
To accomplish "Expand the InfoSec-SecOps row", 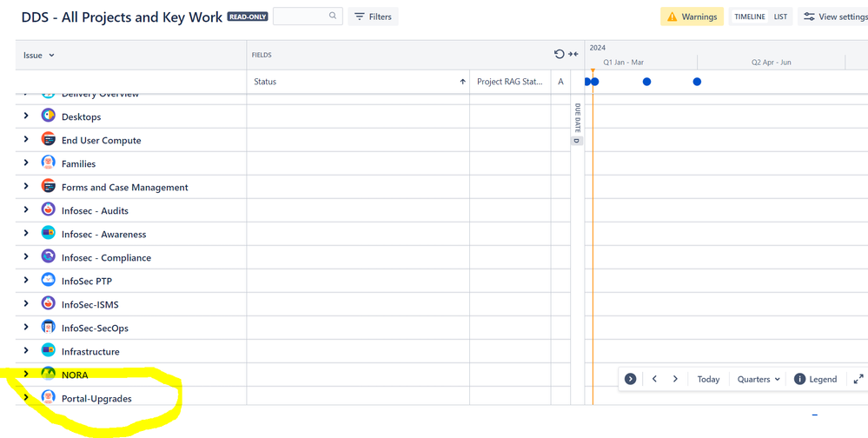I will pyautogui.click(x=25, y=327).
